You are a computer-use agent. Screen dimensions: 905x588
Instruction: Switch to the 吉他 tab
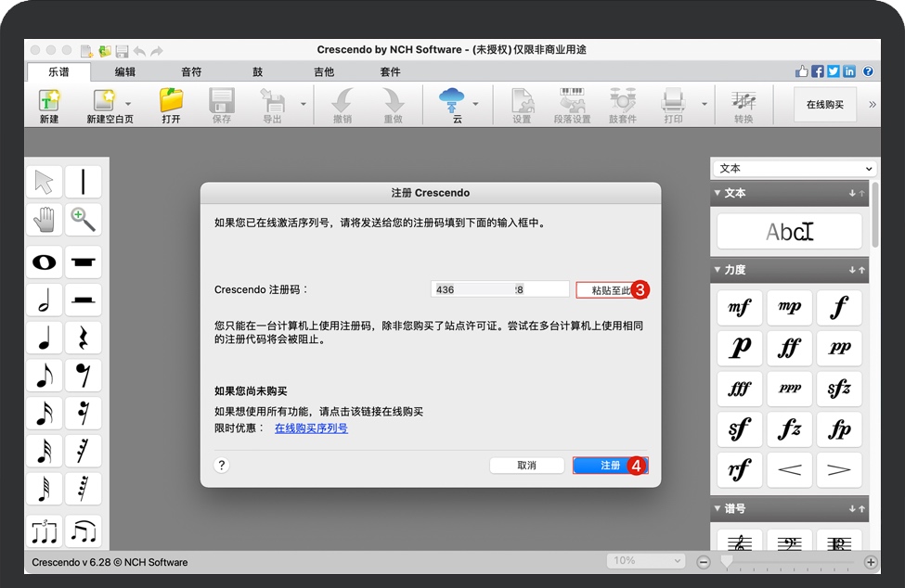coord(324,70)
